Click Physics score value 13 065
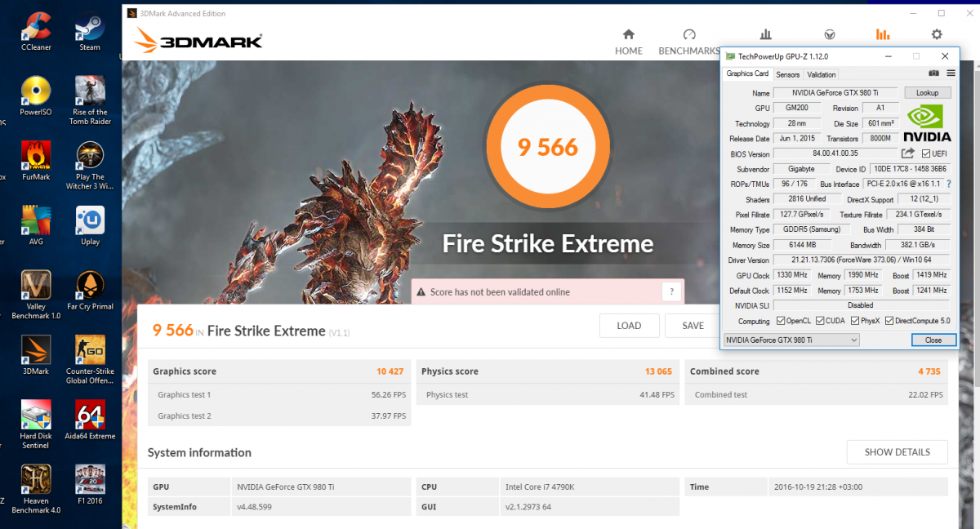Screen dimensions: 980x529 [x=658, y=371]
